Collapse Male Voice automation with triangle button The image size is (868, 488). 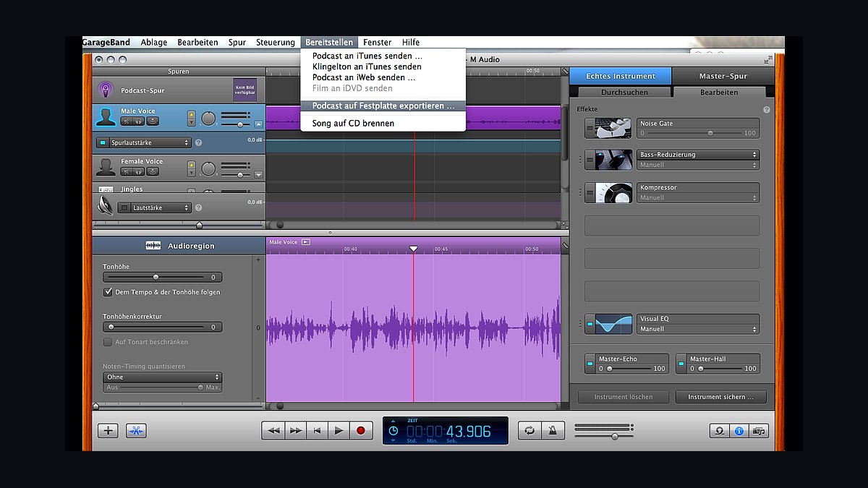[x=259, y=125]
